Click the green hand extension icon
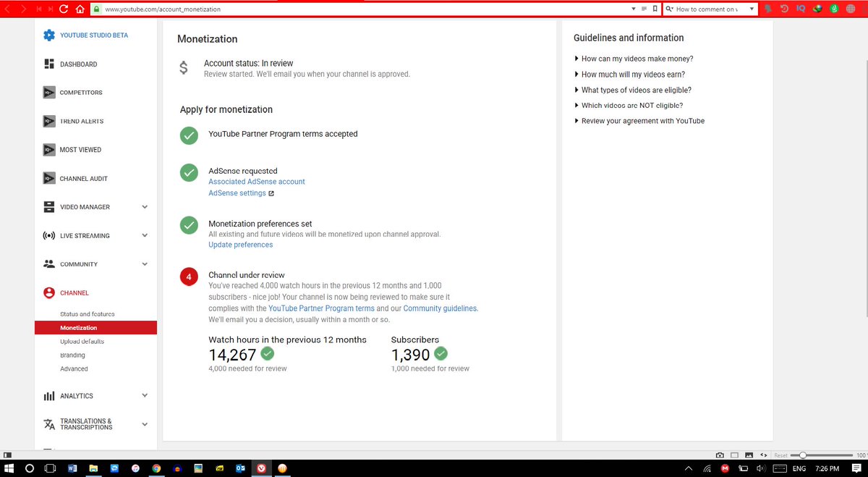The width and height of the screenshot is (868, 477). pyautogui.click(x=834, y=9)
